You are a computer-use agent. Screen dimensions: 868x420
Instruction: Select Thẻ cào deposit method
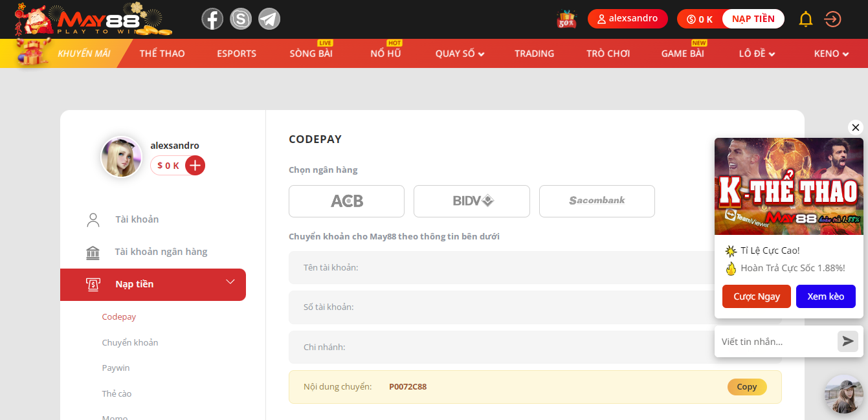(117, 393)
